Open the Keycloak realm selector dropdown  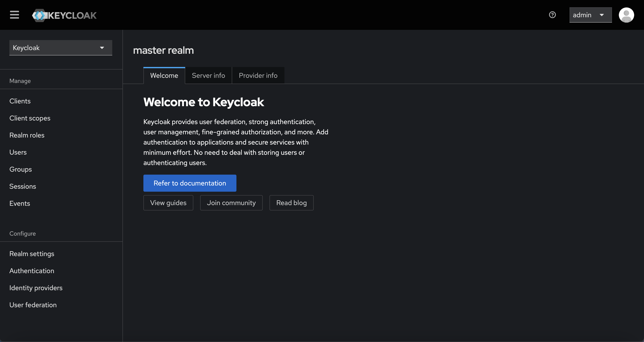(x=61, y=48)
